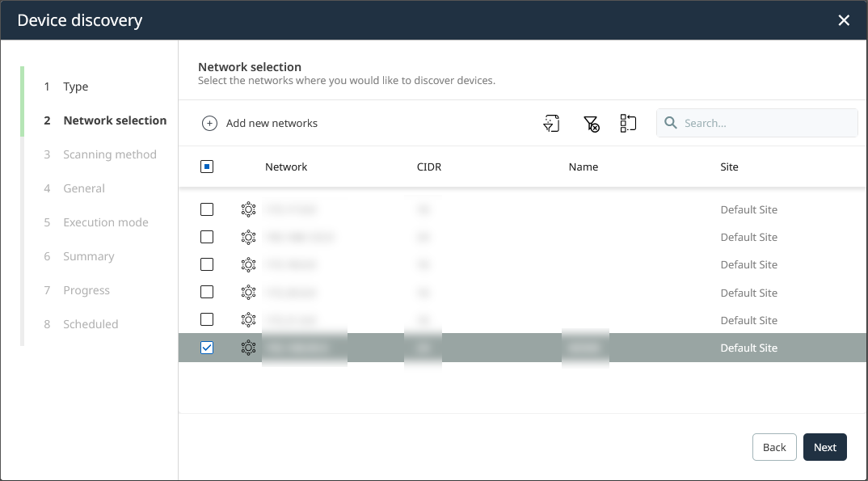This screenshot has width=868, height=481.
Task: Select the Network selection wizard step
Action: point(115,120)
